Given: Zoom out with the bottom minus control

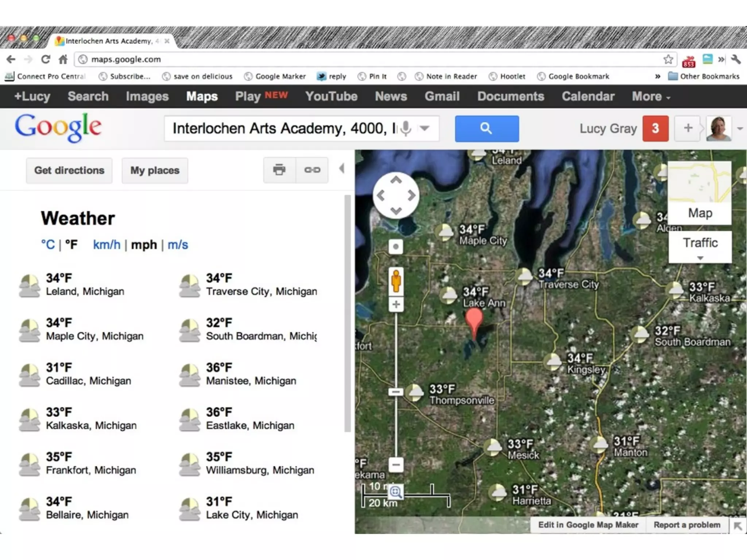Looking at the screenshot, I should (396, 465).
